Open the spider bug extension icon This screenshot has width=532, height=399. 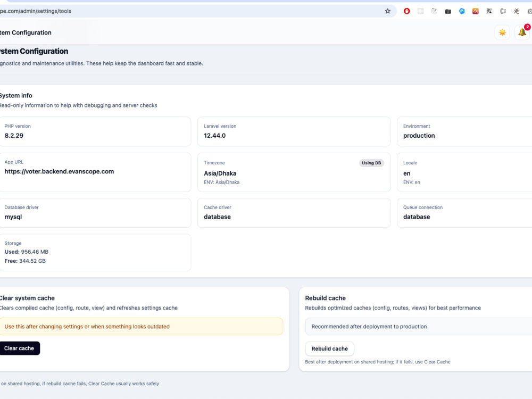point(517,11)
